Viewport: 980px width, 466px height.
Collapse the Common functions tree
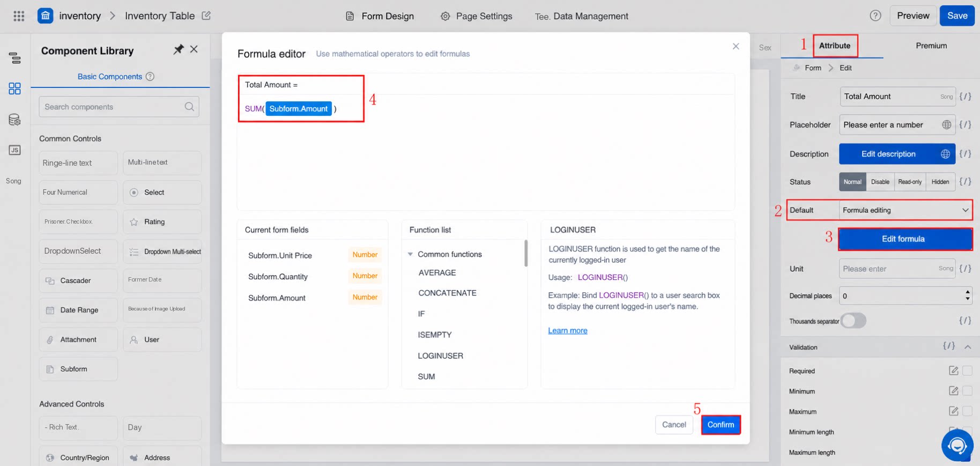[x=410, y=254]
